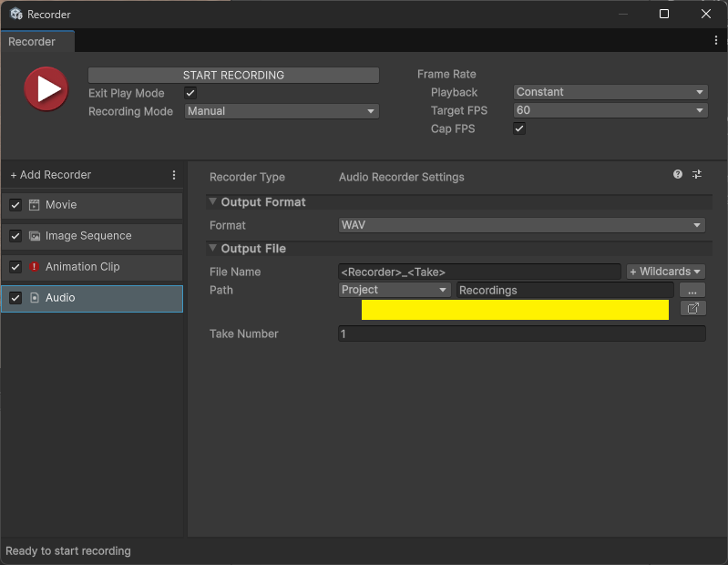728x565 pixels.
Task: Collapse the Output Format section
Action: [x=213, y=202]
